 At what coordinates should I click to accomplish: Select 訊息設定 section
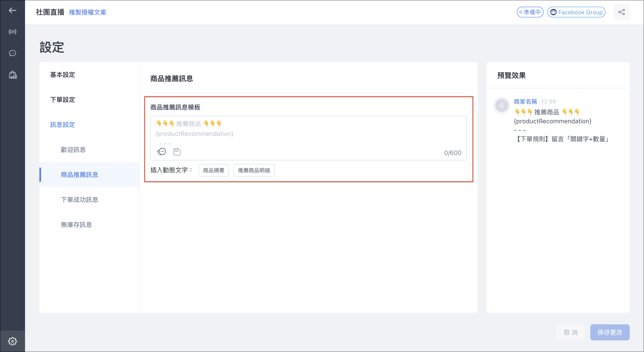point(63,125)
